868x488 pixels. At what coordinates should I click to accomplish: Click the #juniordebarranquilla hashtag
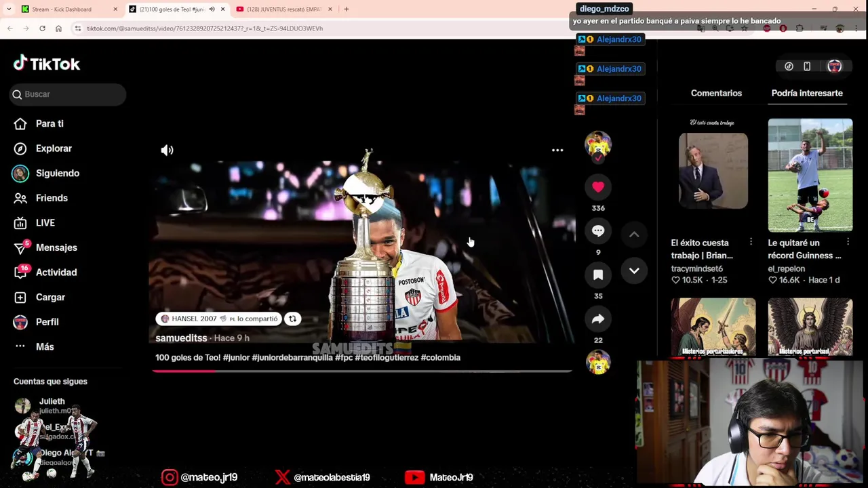pyautogui.click(x=292, y=357)
